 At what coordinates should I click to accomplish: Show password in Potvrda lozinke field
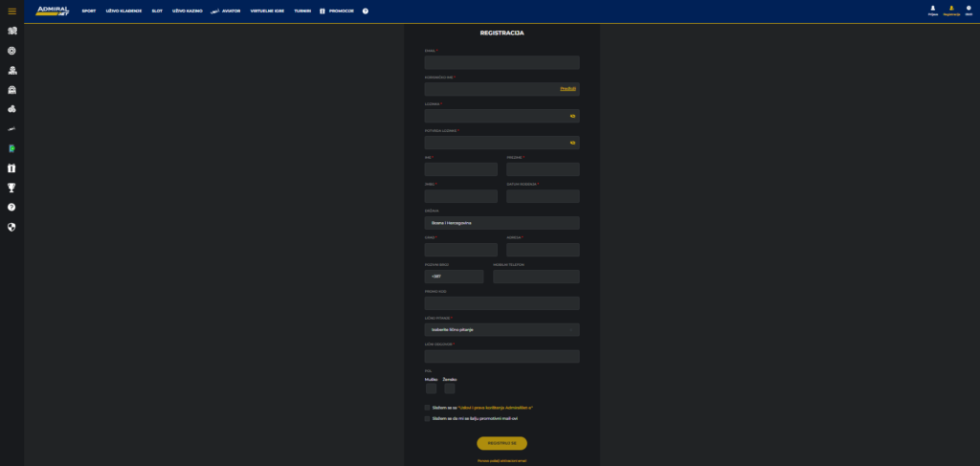(572, 143)
